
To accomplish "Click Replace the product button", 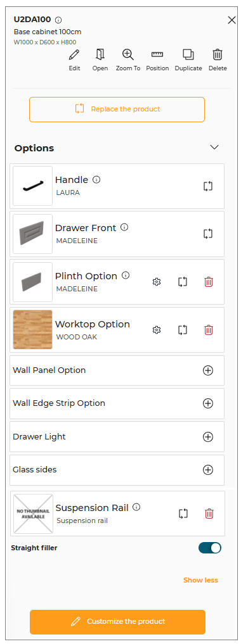I will pos(117,110).
